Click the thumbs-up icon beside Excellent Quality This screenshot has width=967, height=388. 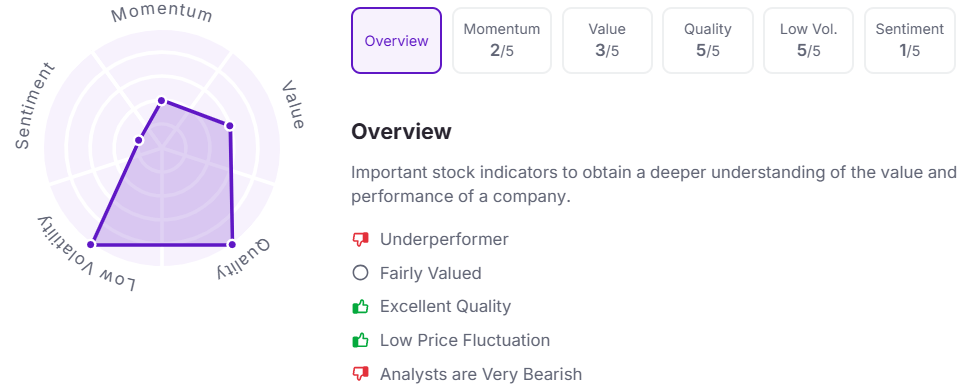[360, 306]
